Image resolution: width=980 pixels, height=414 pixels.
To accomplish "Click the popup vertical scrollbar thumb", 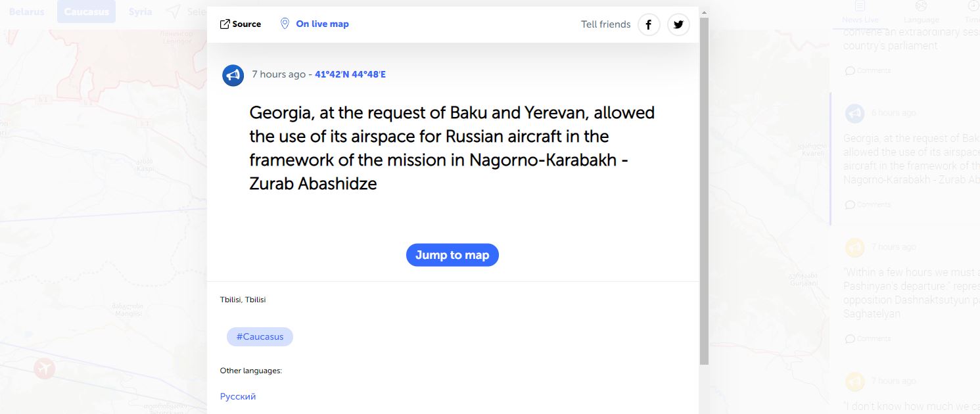I will coord(704,191).
